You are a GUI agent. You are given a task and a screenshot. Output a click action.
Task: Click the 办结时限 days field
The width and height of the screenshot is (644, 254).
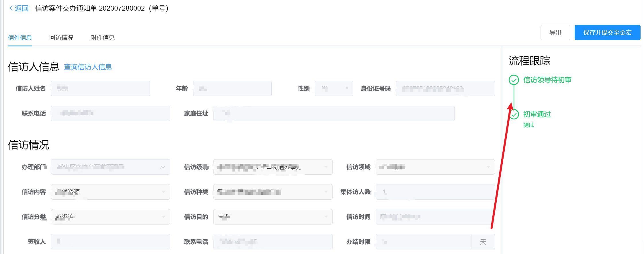(423, 242)
